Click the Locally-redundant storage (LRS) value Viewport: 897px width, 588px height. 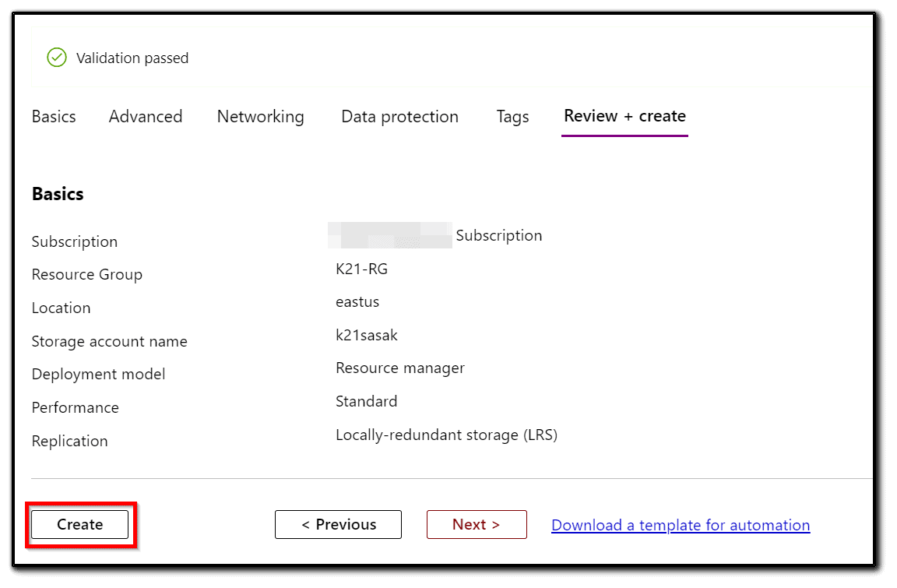pyautogui.click(x=446, y=435)
